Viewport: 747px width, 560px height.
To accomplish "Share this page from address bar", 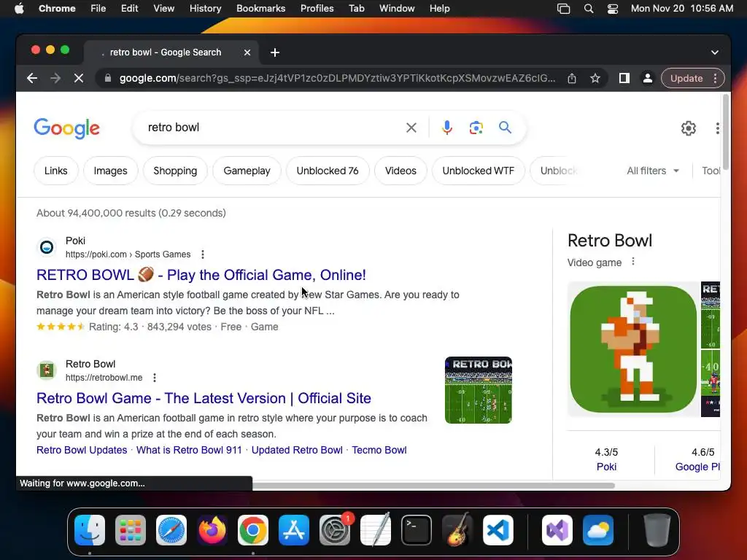I will coord(572,78).
